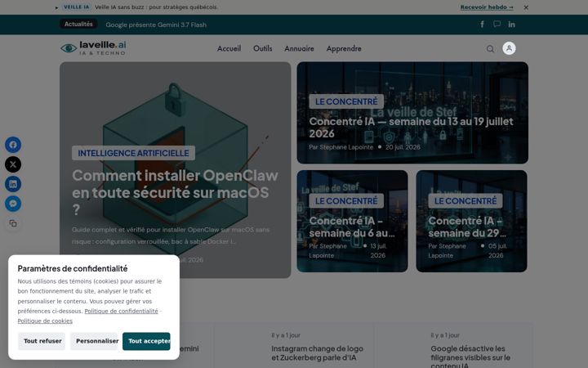Copy page link using sidebar icon

click(x=13, y=223)
